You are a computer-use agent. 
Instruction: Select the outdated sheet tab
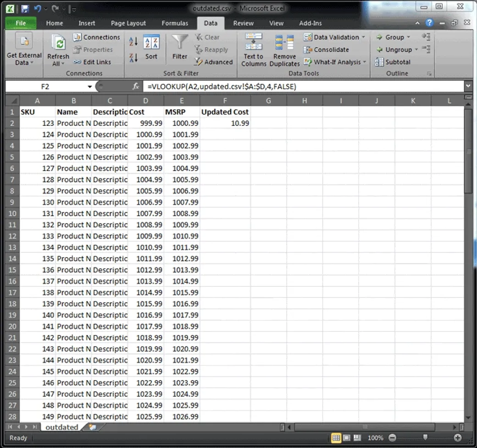(x=61, y=427)
